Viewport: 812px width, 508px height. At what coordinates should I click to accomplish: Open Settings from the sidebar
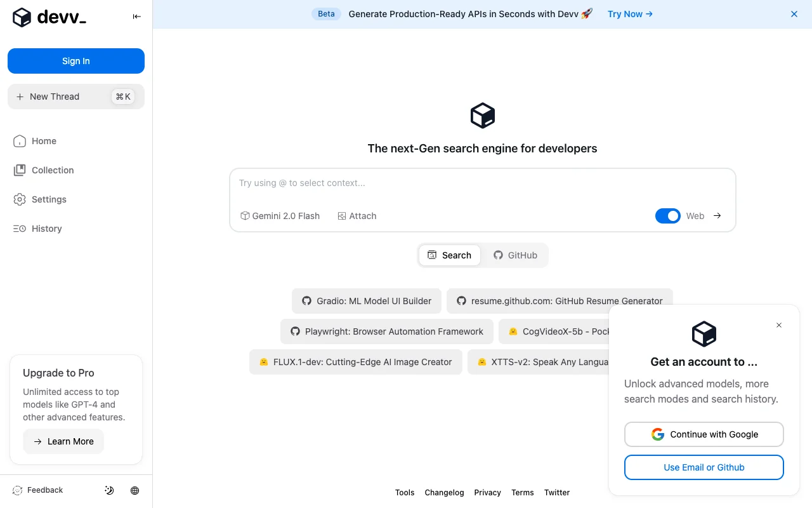pyautogui.click(x=48, y=199)
